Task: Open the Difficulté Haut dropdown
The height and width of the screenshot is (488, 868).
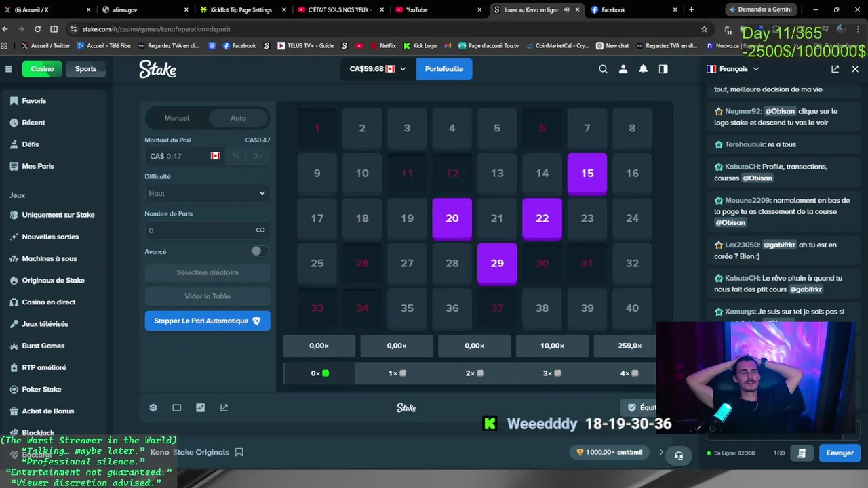Action: coord(208,193)
